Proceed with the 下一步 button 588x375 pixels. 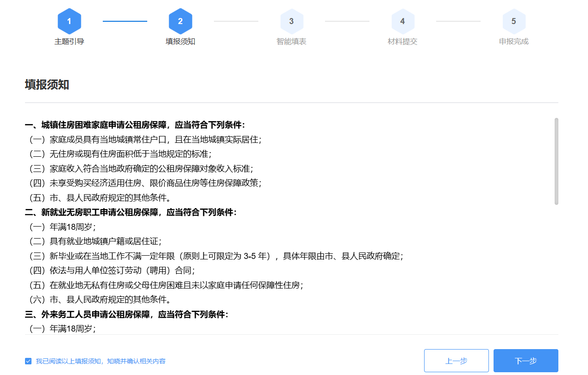[x=526, y=361]
